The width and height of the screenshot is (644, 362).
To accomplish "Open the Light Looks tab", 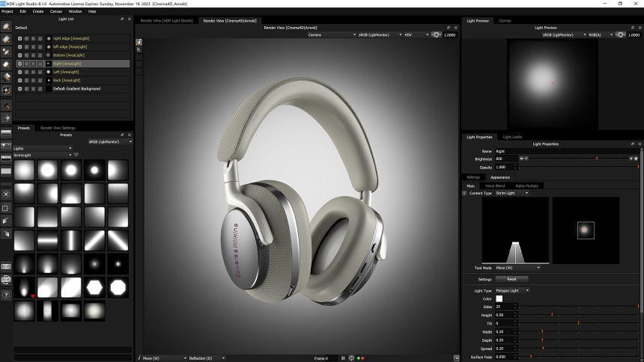I will [512, 137].
